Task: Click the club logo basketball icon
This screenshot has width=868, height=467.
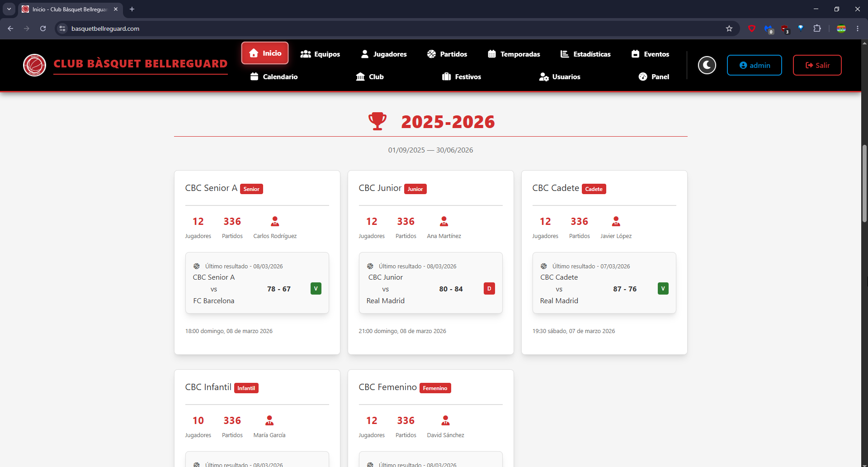Action: pyautogui.click(x=35, y=65)
